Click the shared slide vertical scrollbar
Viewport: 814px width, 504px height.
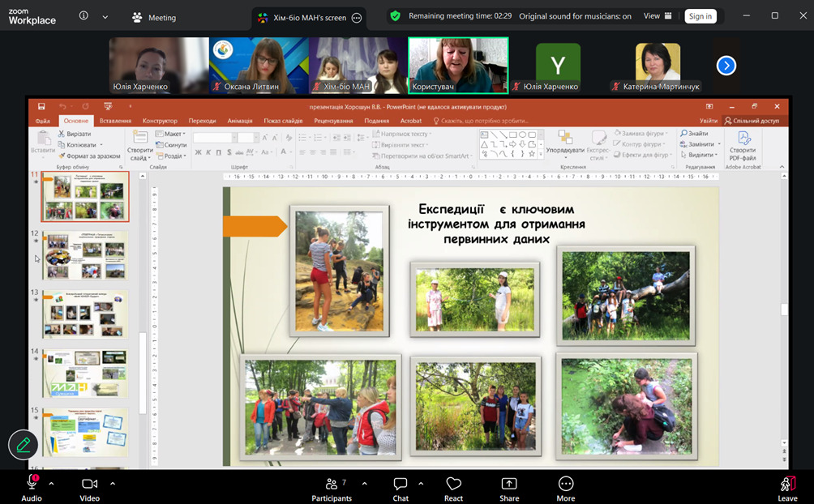[784, 310]
